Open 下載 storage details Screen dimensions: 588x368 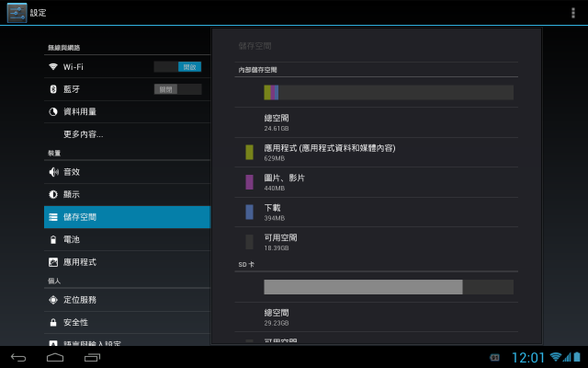tap(376, 213)
